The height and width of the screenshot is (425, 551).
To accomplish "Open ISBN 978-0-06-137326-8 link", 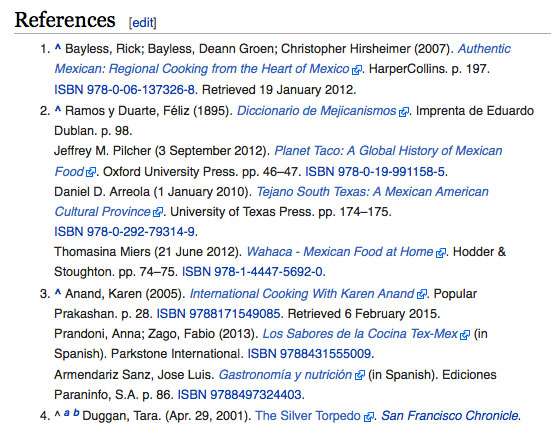I will tap(124, 90).
